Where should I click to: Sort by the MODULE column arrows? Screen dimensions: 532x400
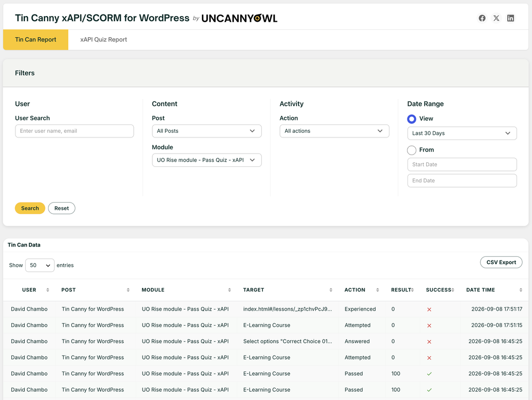pos(229,290)
